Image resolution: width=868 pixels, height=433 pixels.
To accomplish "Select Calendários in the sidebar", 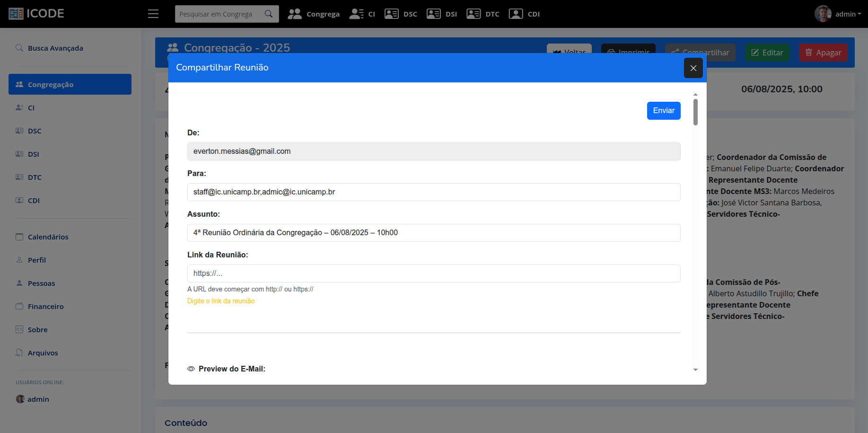I will tap(48, 237).
